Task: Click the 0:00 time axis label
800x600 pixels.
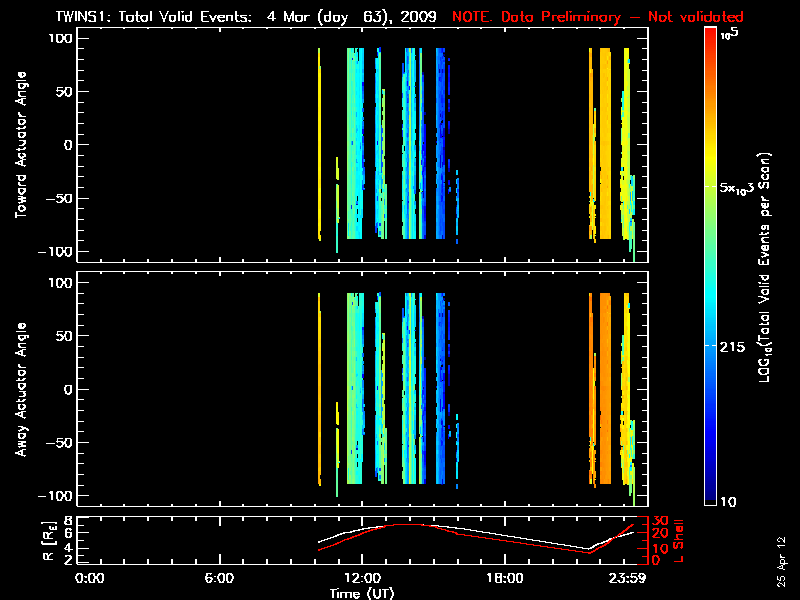Action: click(90, 578)
